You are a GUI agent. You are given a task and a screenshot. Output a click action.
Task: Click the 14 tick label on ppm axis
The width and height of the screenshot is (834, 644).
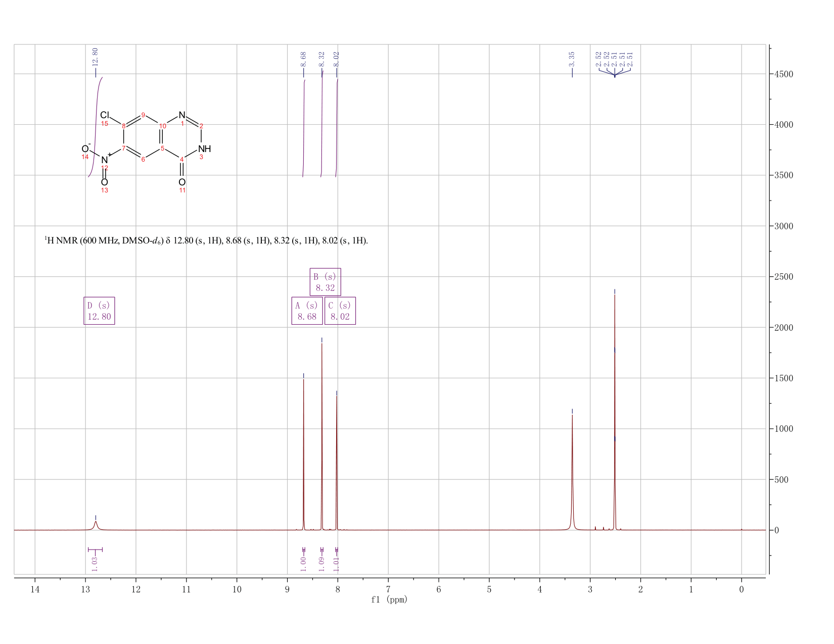pyautogui.click(x=35, y=589)
